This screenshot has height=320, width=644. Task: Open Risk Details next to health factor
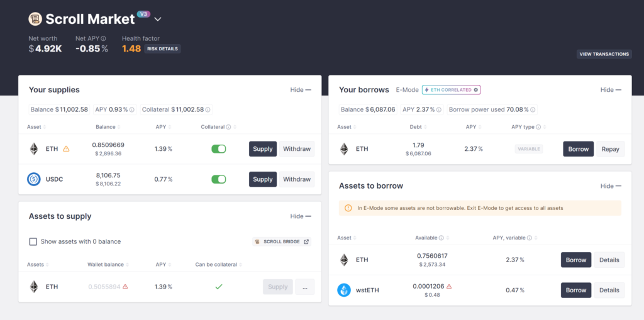click(x=162, y=49)
